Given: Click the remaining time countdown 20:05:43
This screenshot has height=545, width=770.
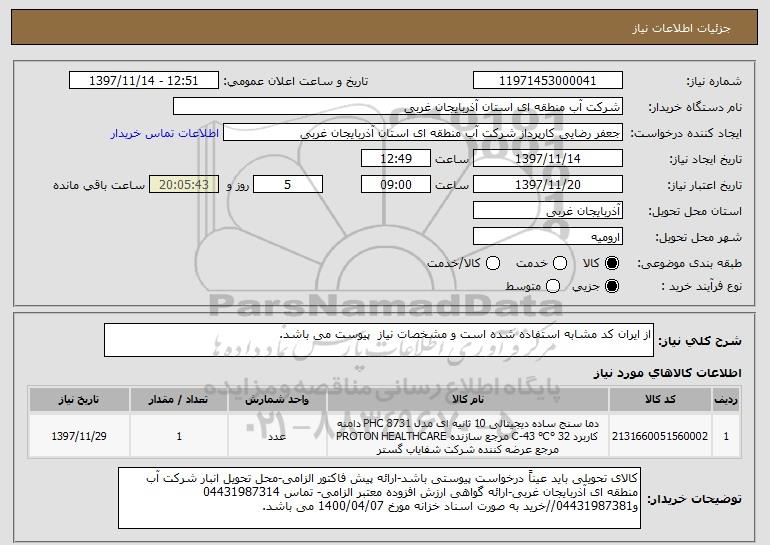Looking at the screenshot, I should (184, 185).
